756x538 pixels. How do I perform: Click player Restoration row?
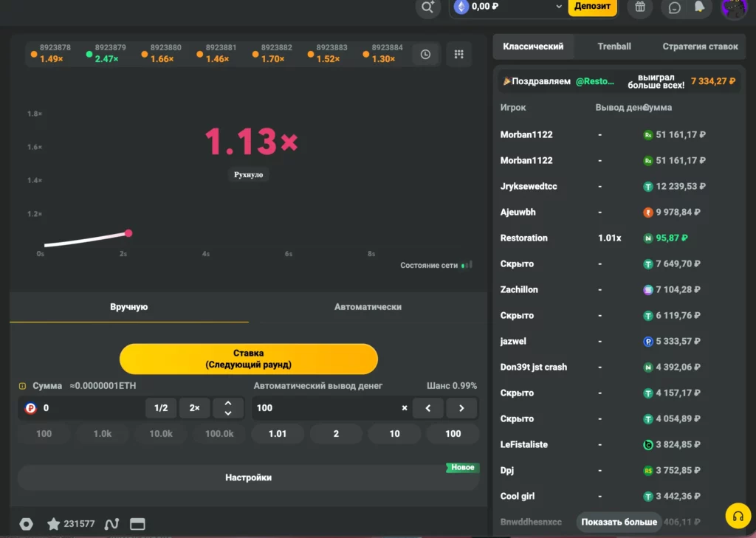tap(619, 238)
